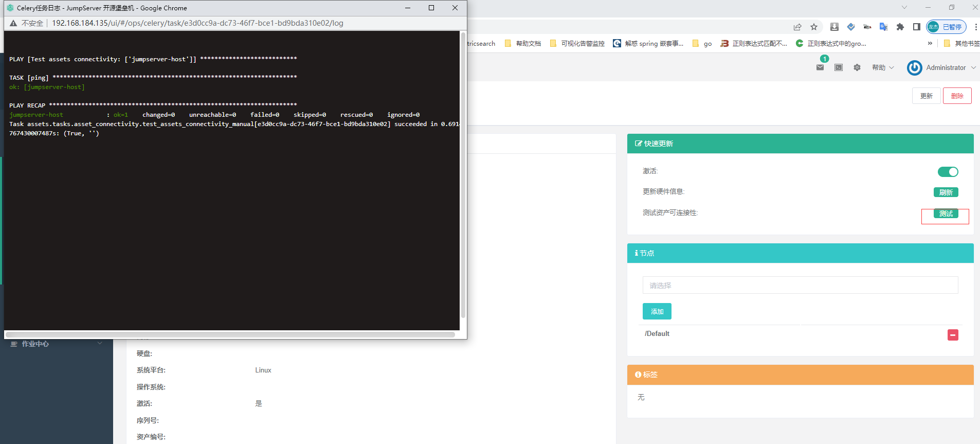This screenshot has height=444, width=980.
Task: Click the download extension icon
Action: click(x=834, y=27)
